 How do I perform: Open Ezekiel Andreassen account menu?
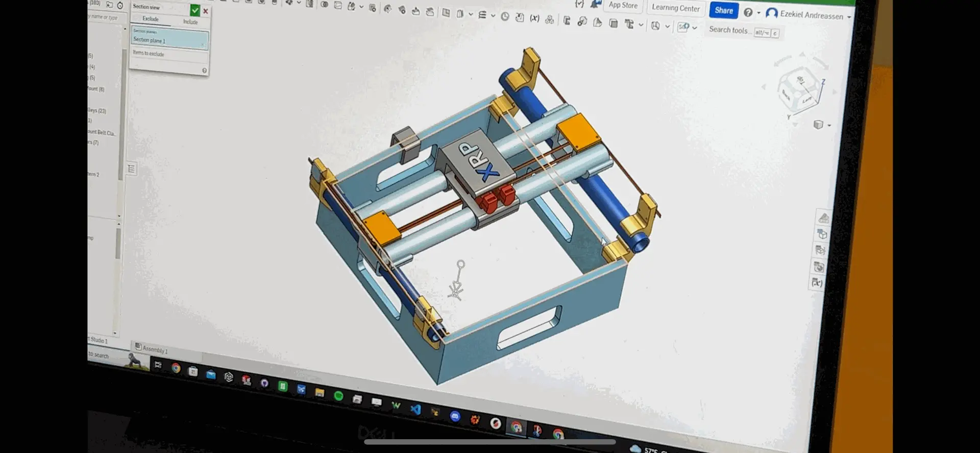coord(807,14)
